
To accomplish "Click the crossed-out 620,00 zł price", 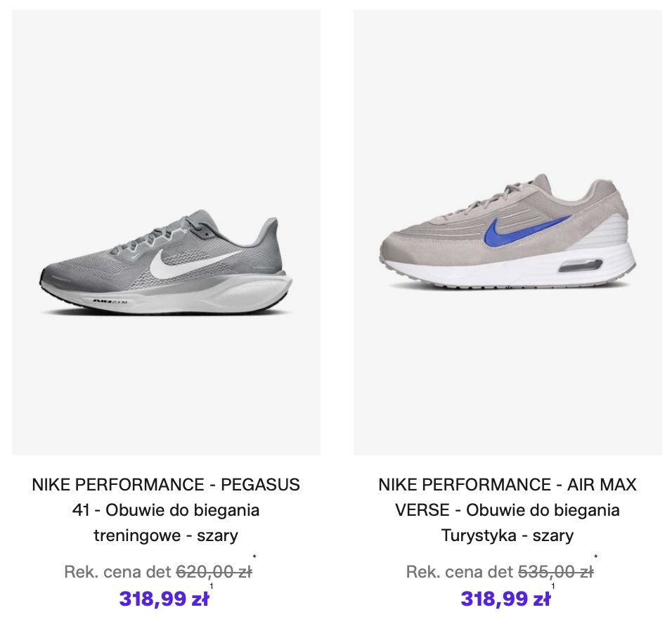I will 214,572.
